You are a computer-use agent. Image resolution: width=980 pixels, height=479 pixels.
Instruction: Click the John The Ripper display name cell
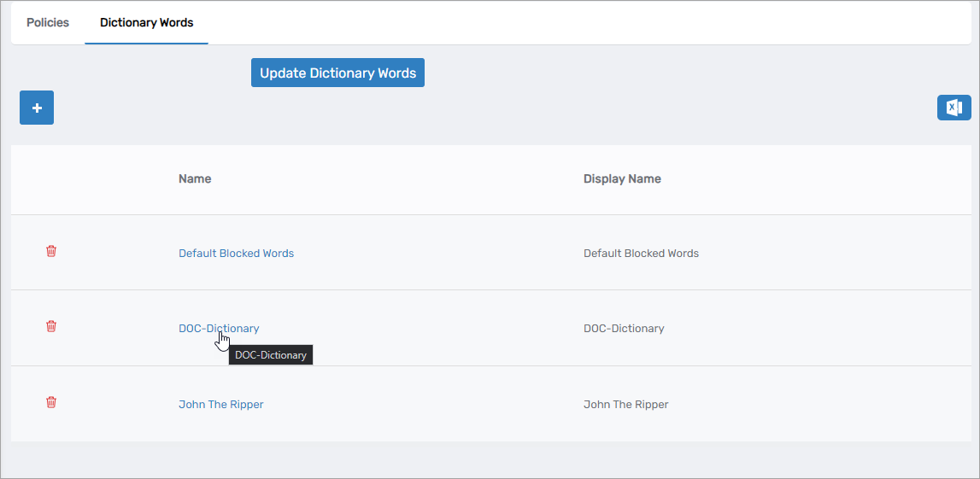[625, 405]
